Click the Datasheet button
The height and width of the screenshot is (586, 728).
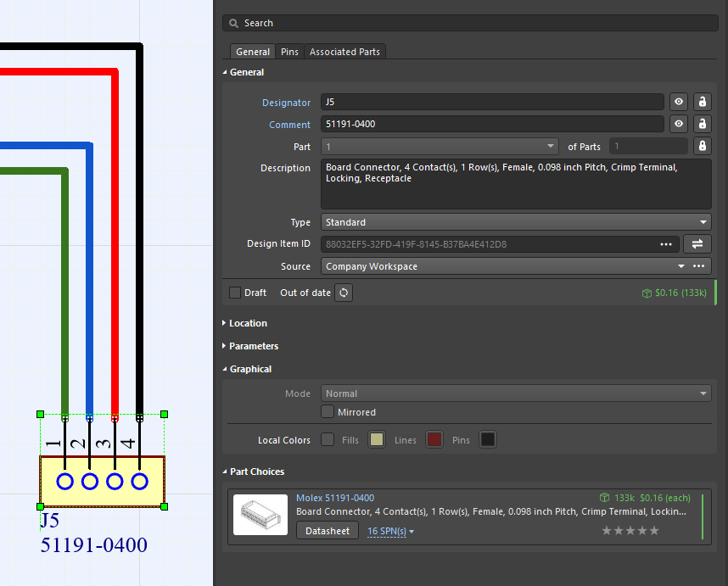(x=328, y=532)
